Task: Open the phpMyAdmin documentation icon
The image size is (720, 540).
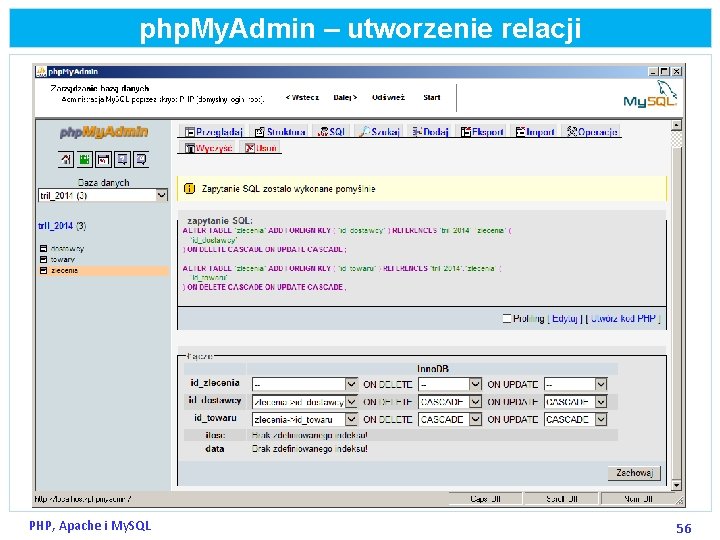Action: point(122,159)
